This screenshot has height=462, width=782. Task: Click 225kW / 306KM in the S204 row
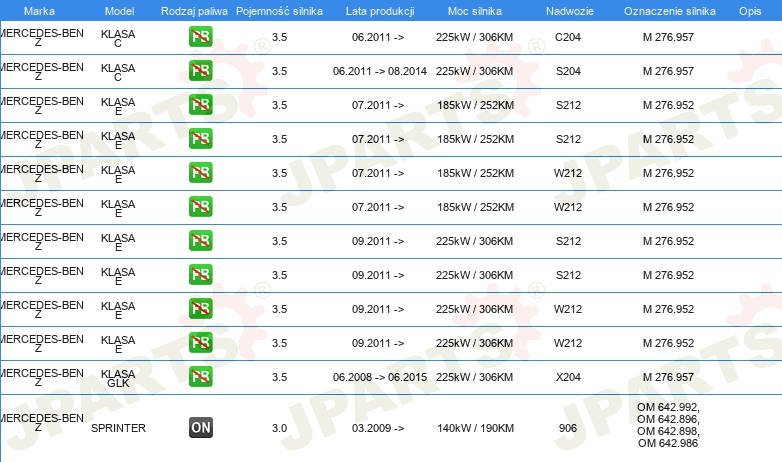[474, 71]
